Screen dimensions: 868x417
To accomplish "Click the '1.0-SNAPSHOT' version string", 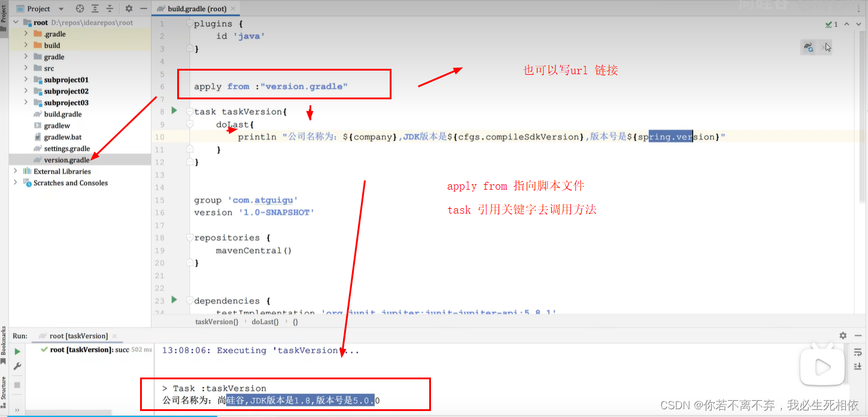I will coord(277,213).
